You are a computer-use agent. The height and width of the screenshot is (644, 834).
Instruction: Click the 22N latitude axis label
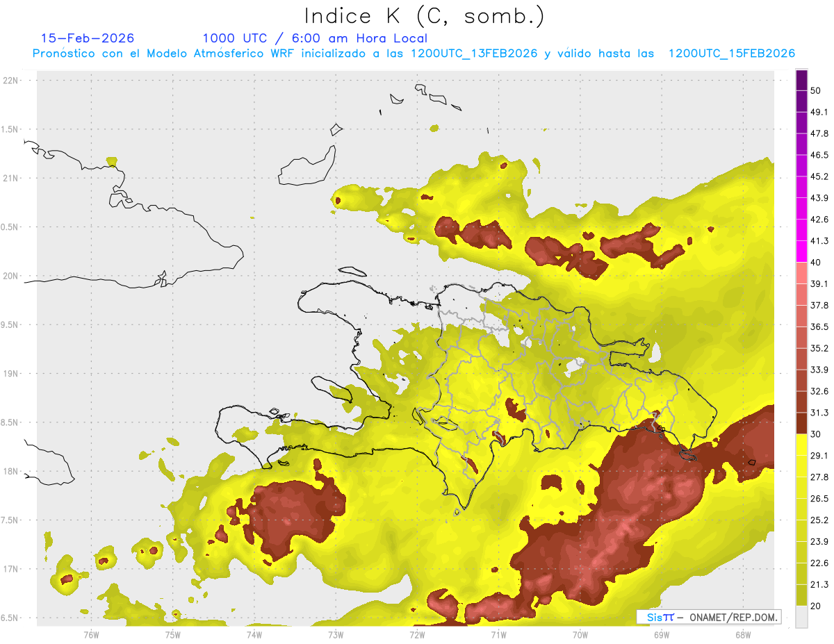click(x=11, y=80)
